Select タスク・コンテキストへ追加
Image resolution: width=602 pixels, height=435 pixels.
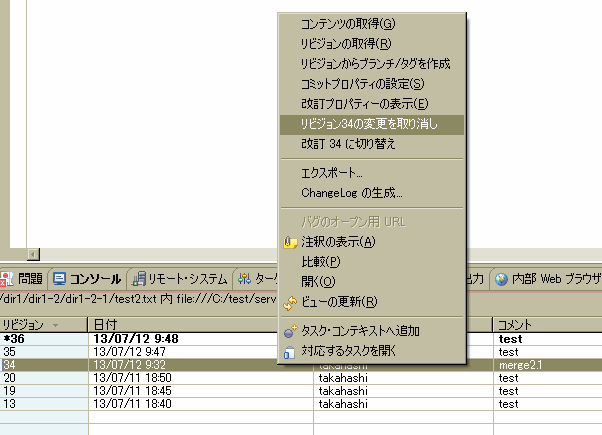[x=372, y=331]
